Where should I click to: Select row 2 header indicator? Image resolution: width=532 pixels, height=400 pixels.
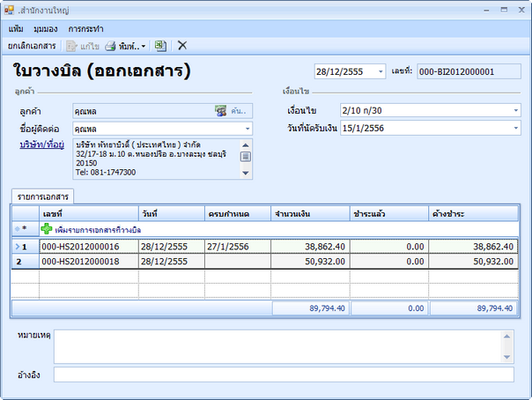tap(26, 262)
